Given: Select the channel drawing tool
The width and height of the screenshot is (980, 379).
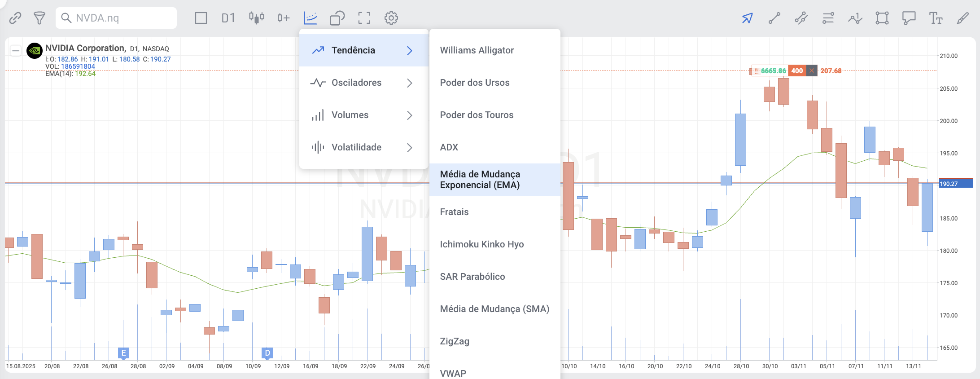Looking at the screenshot, I should click(x=801, y=18).
